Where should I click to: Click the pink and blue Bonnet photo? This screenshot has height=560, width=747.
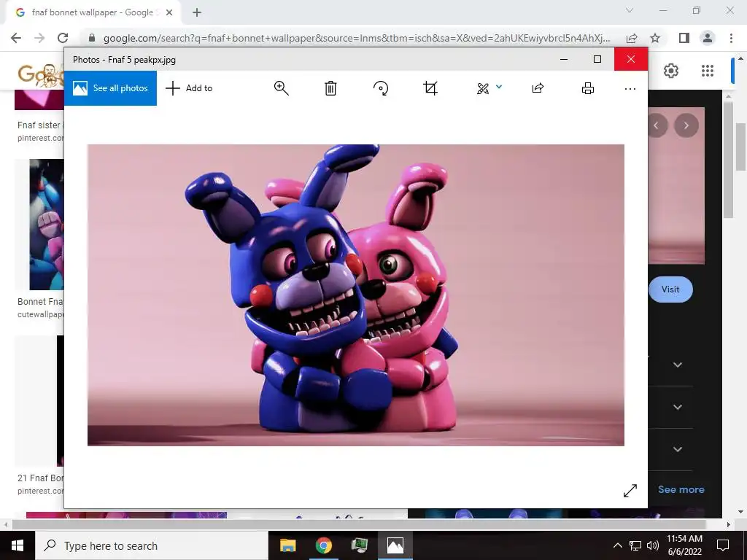pyautogui.click(x=356, y=295)
